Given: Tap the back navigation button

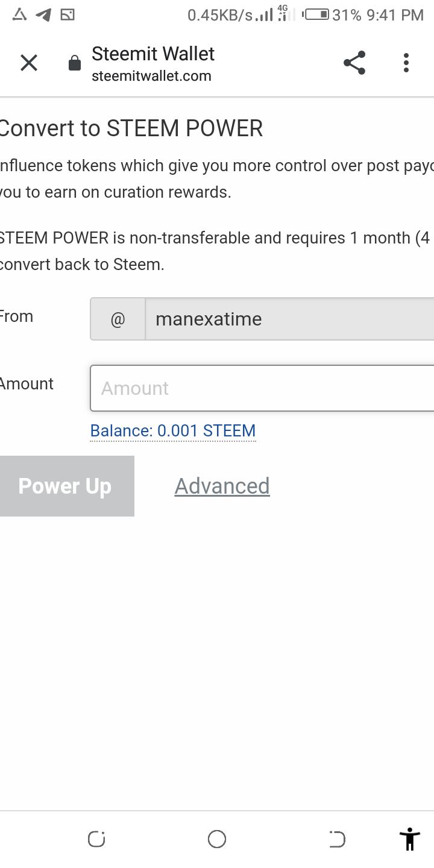Looking at the screenshot, I should pos(337,838).
